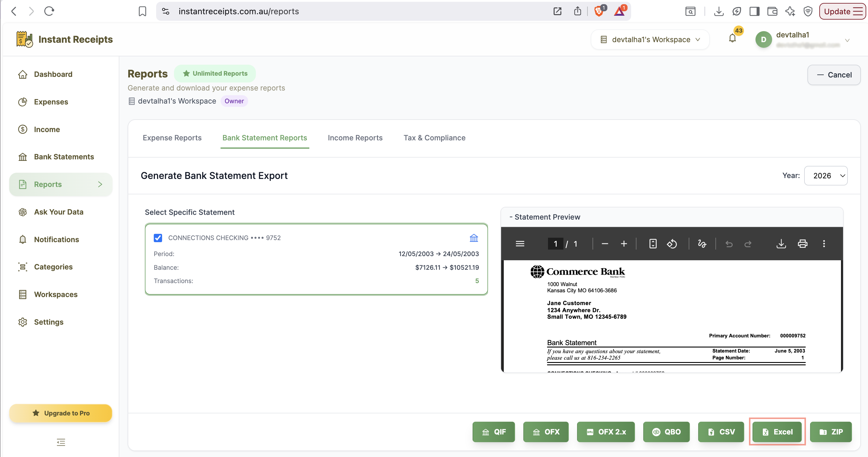
Task: Expand the devtalha1's Workspace selector
Action: [x=650, y=39]
